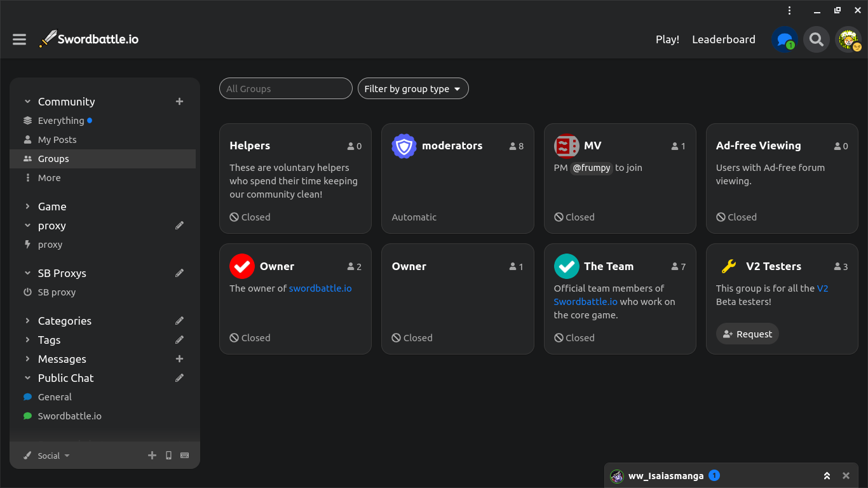Open the chat notifications icon
The width and height of the screenshot is (868, 488).
[785, 39]
